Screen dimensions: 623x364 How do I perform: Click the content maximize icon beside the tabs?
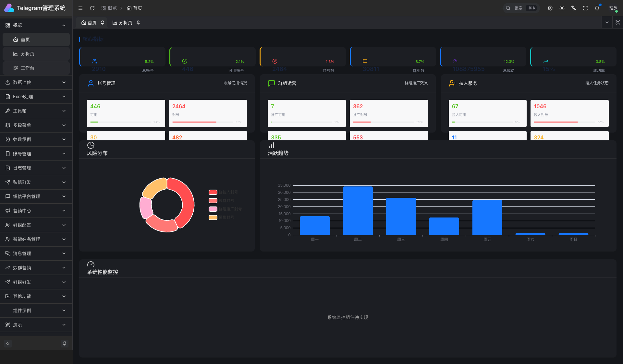tap(617, 22)
